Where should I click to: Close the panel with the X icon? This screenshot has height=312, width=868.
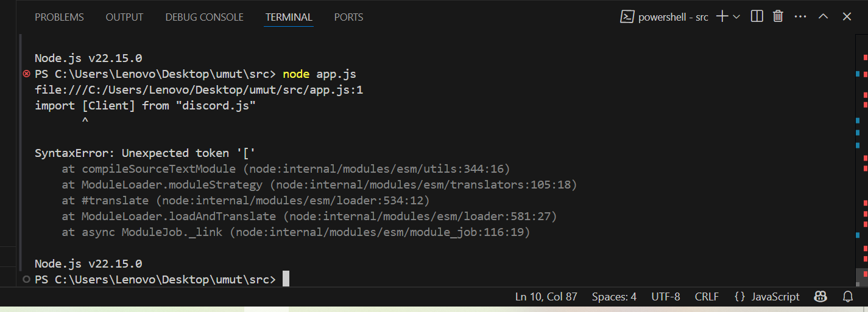click(x=847, y=16)
